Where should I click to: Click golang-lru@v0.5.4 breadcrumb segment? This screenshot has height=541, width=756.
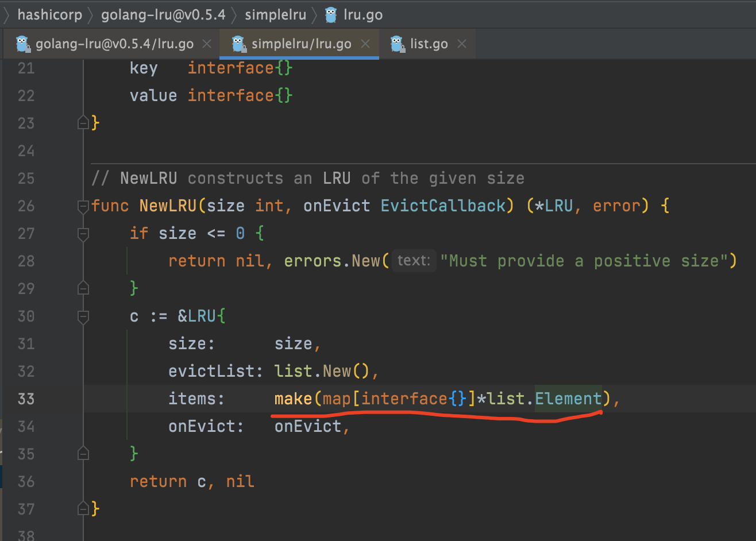163,15
